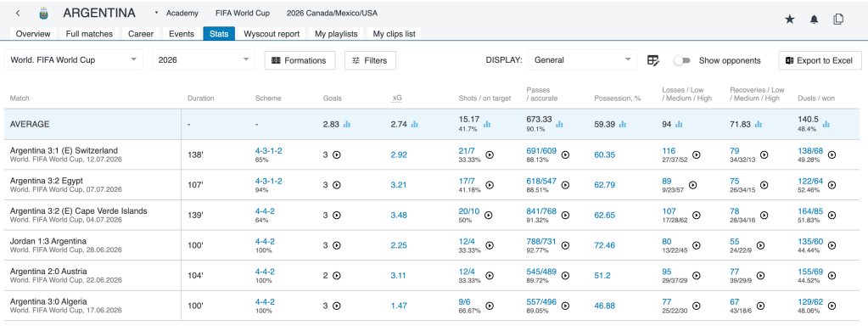Open the 2026 season dropdown
Image resolution: width=868 pixels, height=331 pixels.
(204, 59)
